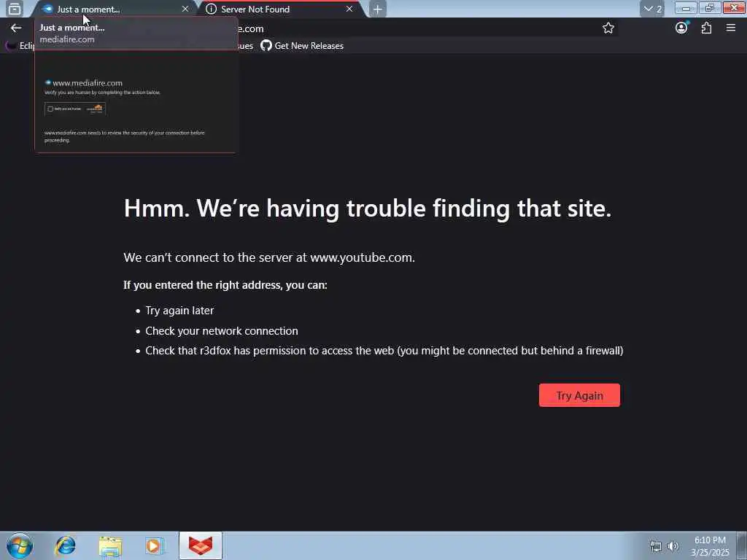
Task: Restore down the browser window
Action: click(x=709, y=8)
